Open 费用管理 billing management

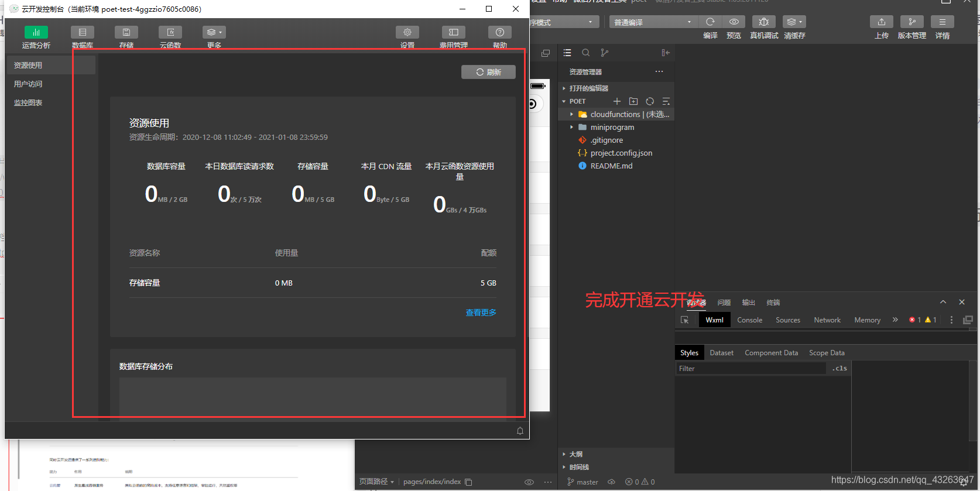[x=454, y=37]
